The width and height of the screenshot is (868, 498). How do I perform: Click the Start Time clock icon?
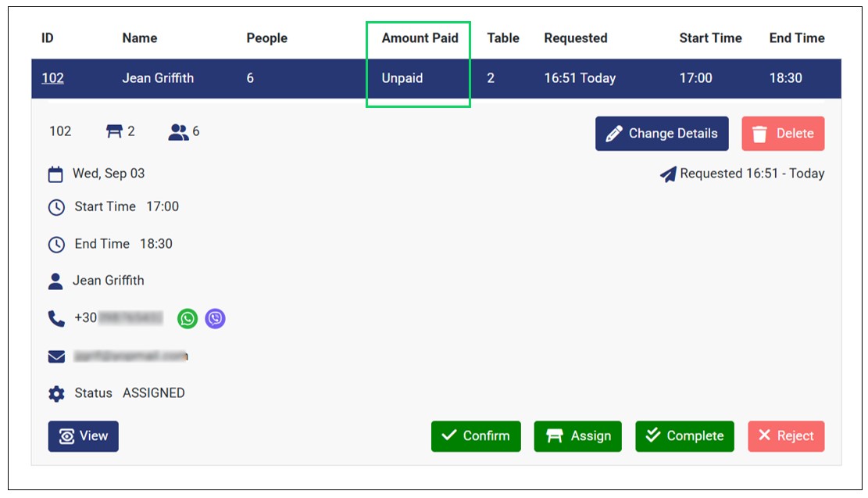coord(56,208)
